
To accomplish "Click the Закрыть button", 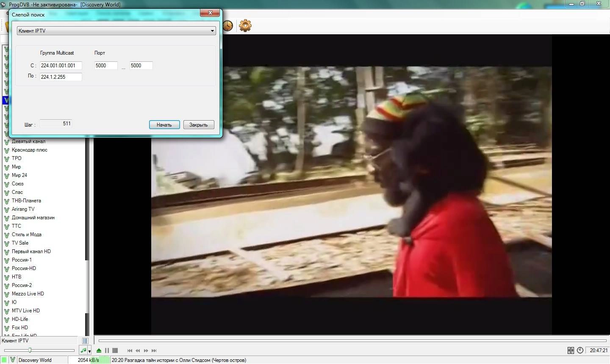I will tap(199, 125).
